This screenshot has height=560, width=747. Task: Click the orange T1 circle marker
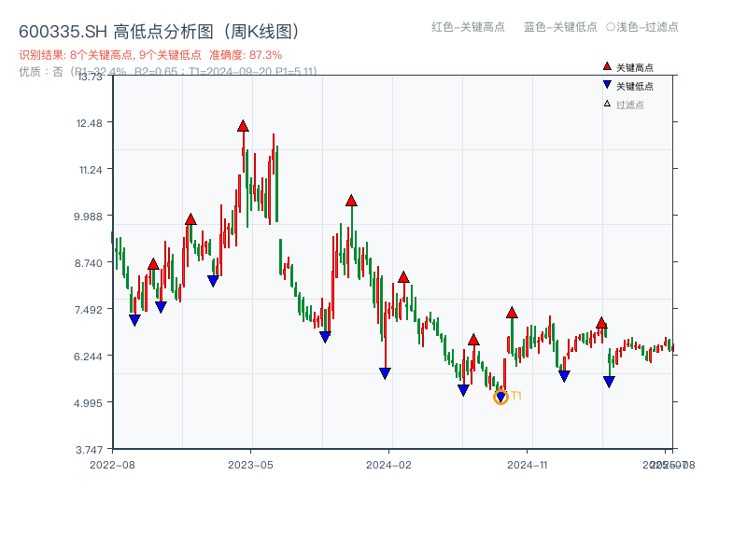(x=500, y=397)
